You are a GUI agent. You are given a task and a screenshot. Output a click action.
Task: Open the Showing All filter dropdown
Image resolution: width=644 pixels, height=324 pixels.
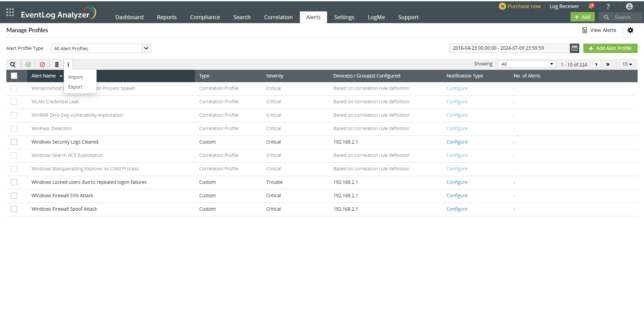[527, 64]
